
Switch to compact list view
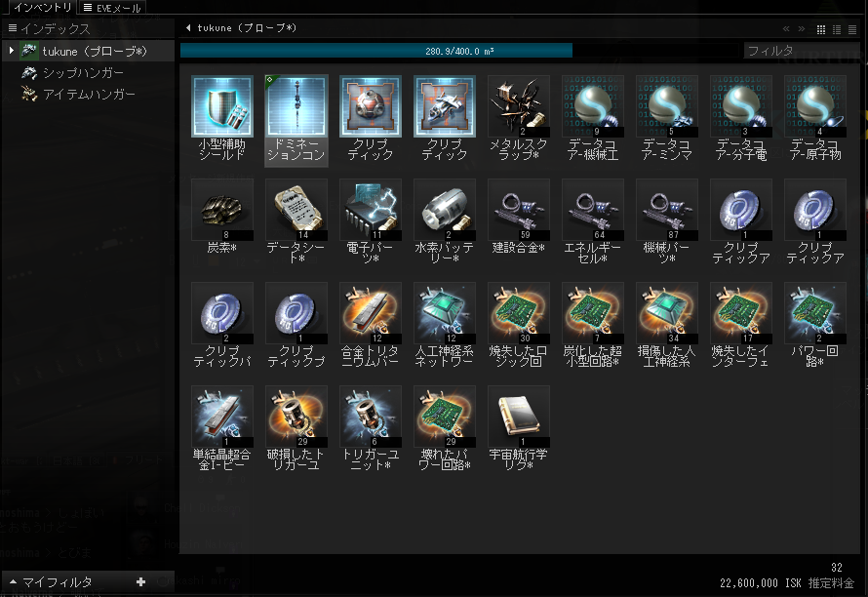852,29
